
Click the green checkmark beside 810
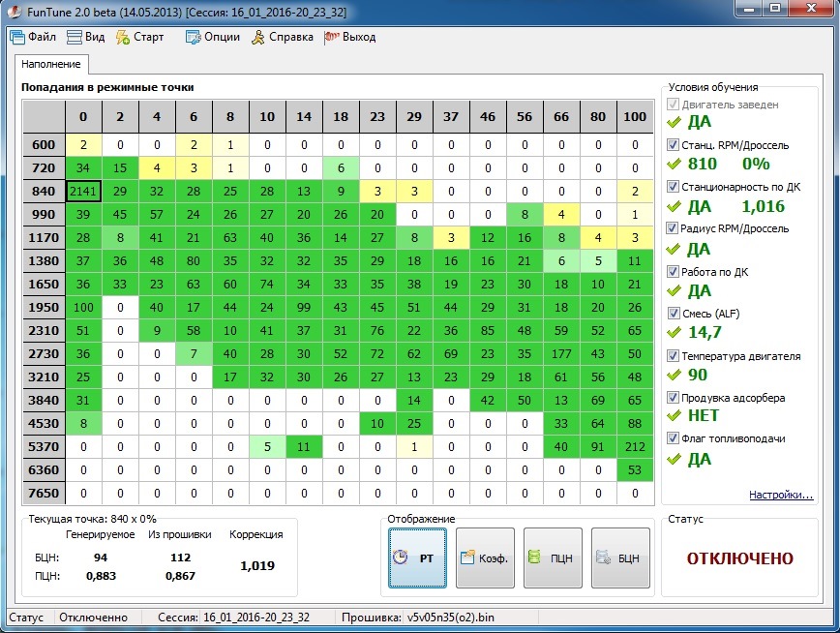[674, 164]
